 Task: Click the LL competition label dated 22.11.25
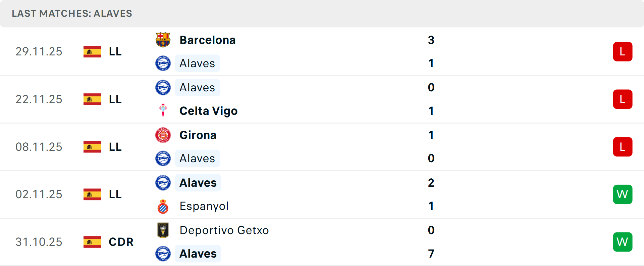tap(115, 99)
